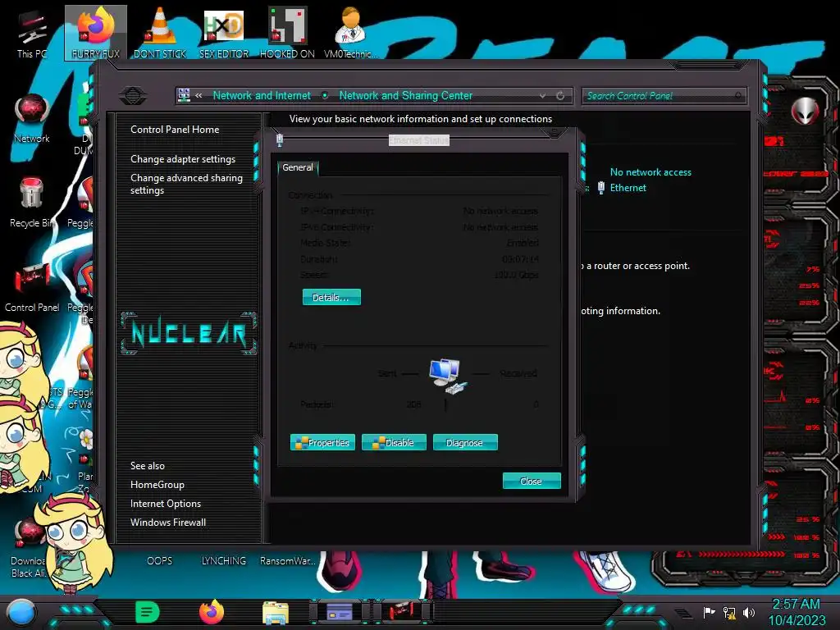The image size is (840, 630).
Task: Launch Firefox from the taskbar
Action: [x=212, y=612]
